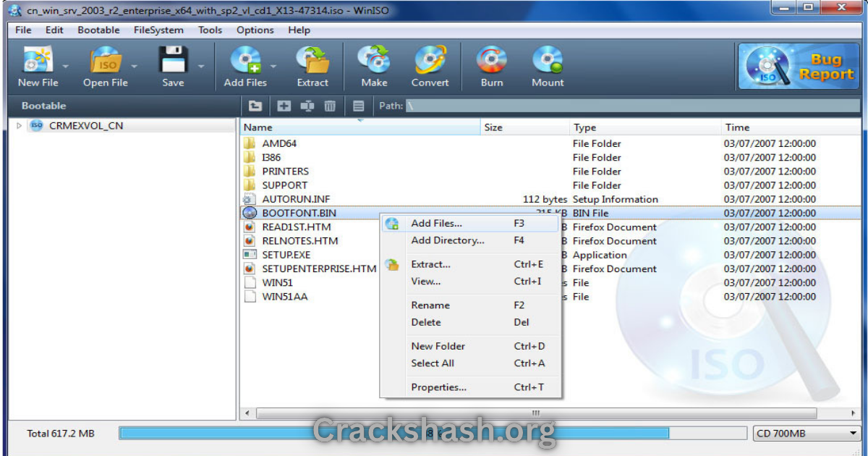Sort by the Name column header
Viewport: 868px width, 456px height.
[x=360, y=127]
